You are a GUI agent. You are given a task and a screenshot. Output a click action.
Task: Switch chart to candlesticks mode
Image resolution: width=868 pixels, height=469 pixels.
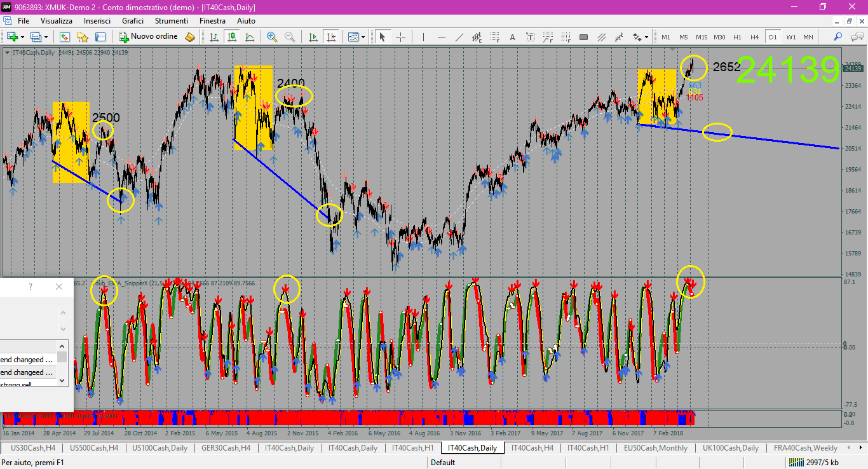point(232,37)
